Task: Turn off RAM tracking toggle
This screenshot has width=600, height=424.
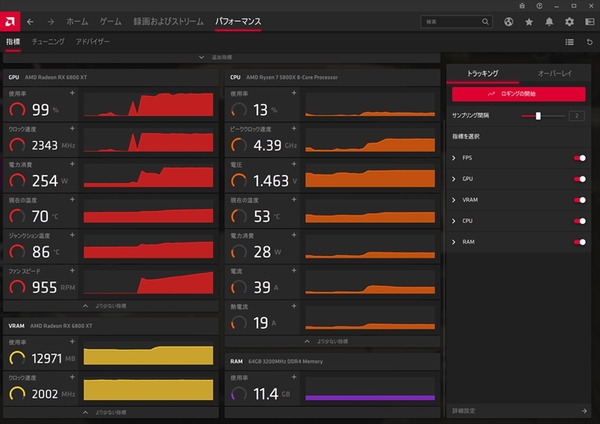Action: (x=579, y=242)
